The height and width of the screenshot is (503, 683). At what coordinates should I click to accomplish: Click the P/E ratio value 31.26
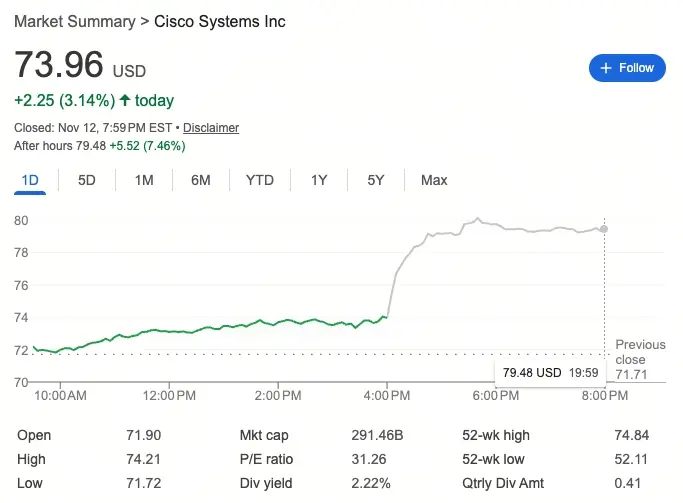pyautogui.click(x=369, y=459)
